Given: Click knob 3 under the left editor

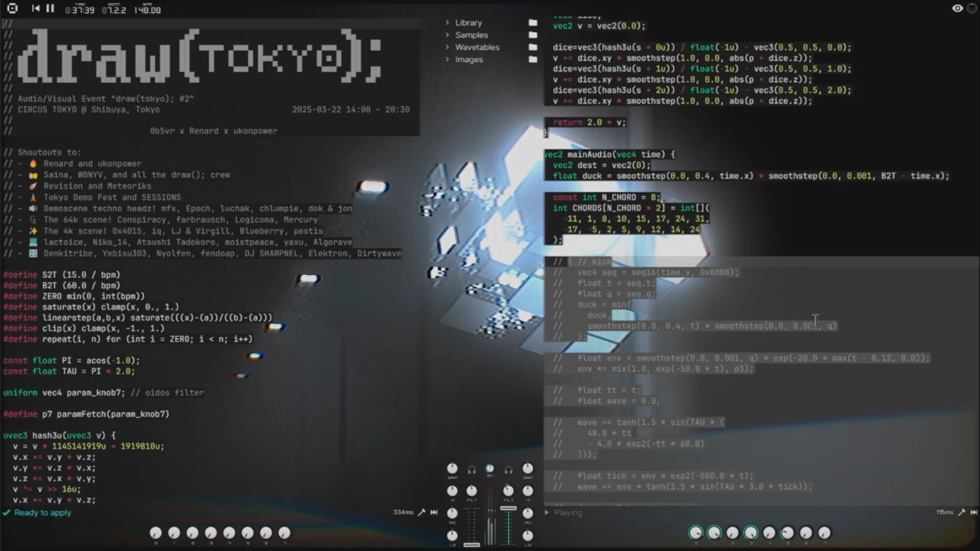Looking at the screenshot, I should 211,533.
